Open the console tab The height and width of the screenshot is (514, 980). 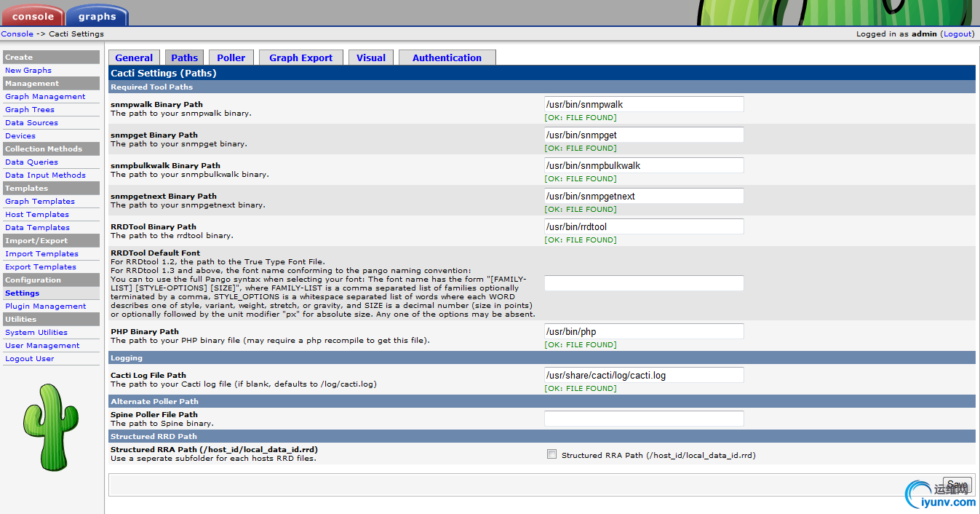(33, 15)
